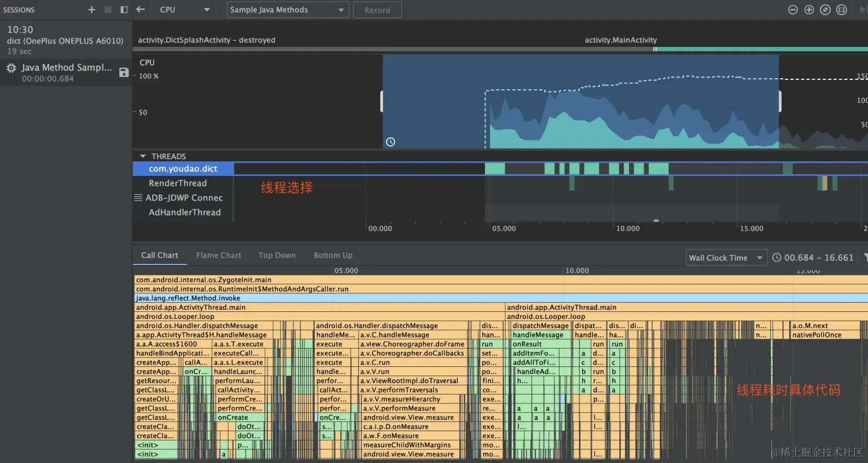Click the chip icon beside Java Method Sample

11,68
